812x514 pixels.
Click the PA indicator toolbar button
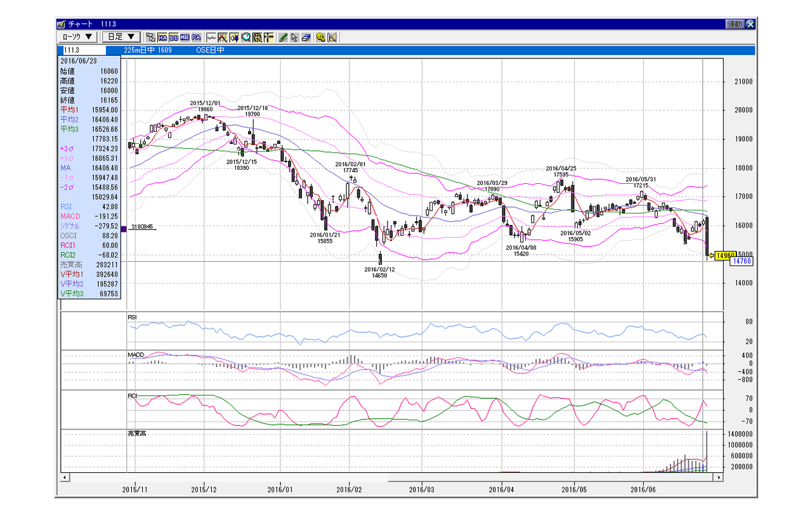[x=196, y=37]
